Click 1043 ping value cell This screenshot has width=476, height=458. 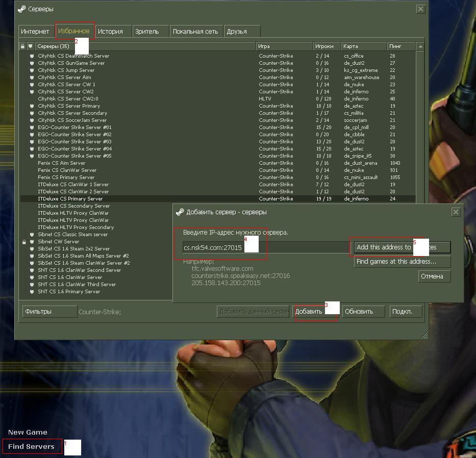[x=395, y=163]
